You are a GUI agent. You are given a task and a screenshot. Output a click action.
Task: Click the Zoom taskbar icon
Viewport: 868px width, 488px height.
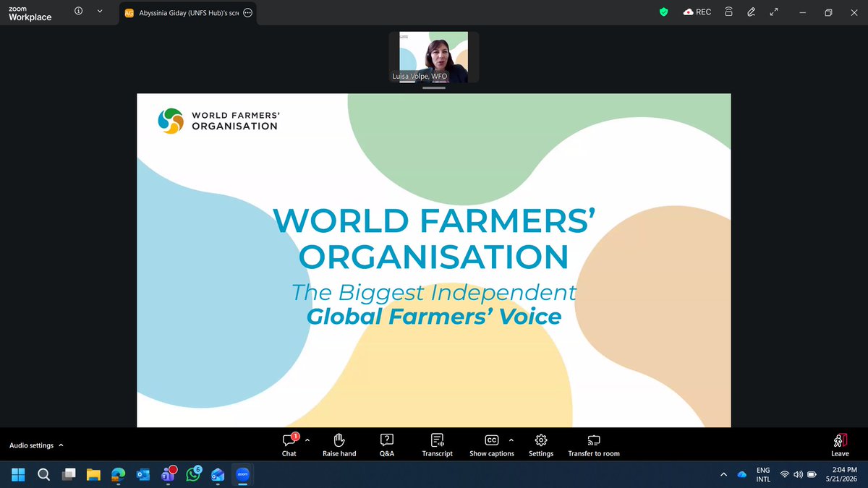point(243,474)
